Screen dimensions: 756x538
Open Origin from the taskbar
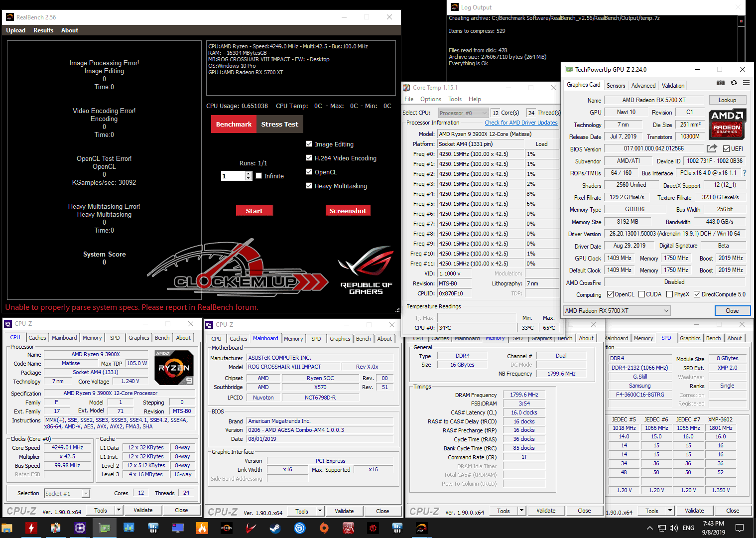(x=324, y=528)
